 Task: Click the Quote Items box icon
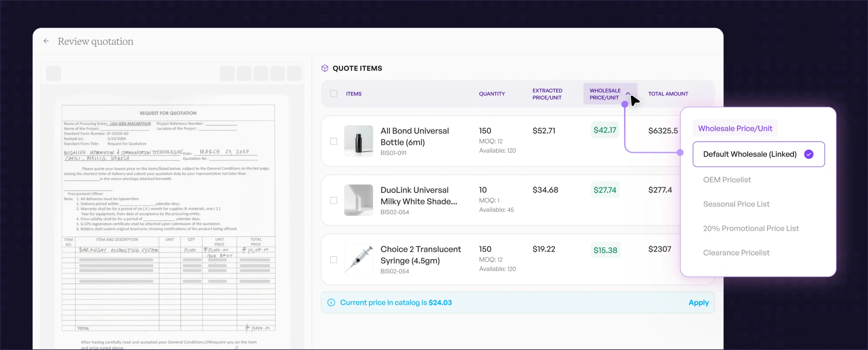324,68
